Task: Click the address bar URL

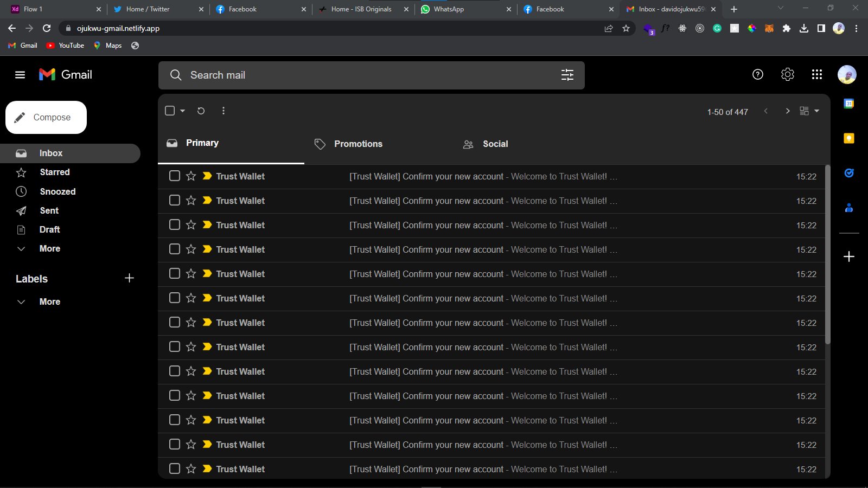Action: (118, 28)
